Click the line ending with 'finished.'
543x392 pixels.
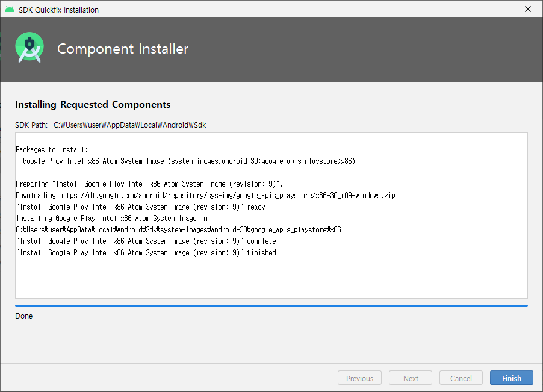point(147,252)
